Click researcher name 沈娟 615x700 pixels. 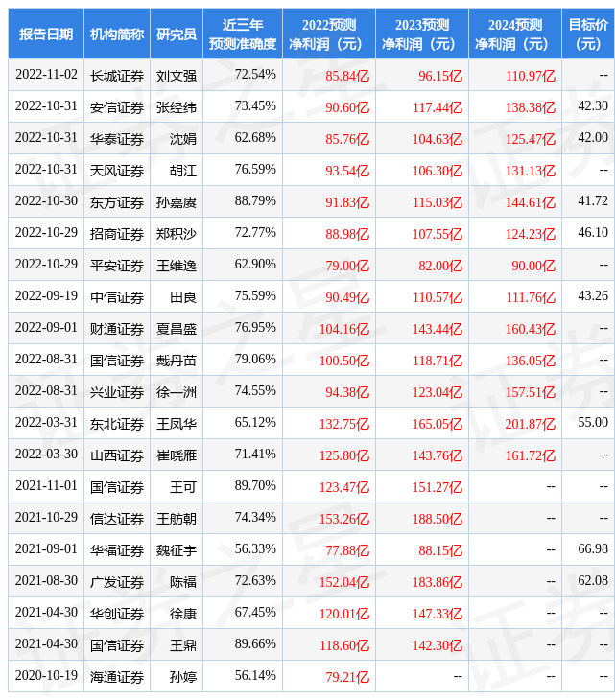[x=182, y=139]
